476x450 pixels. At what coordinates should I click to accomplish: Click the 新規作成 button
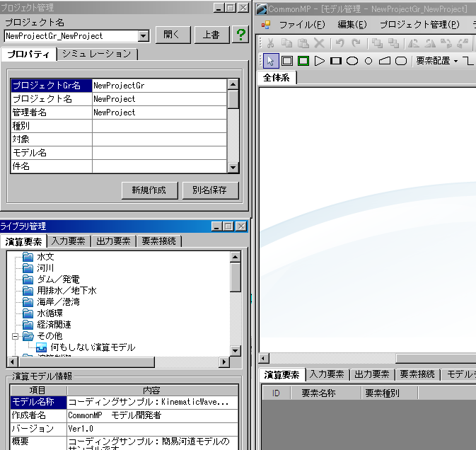click(x=149, y=190)
